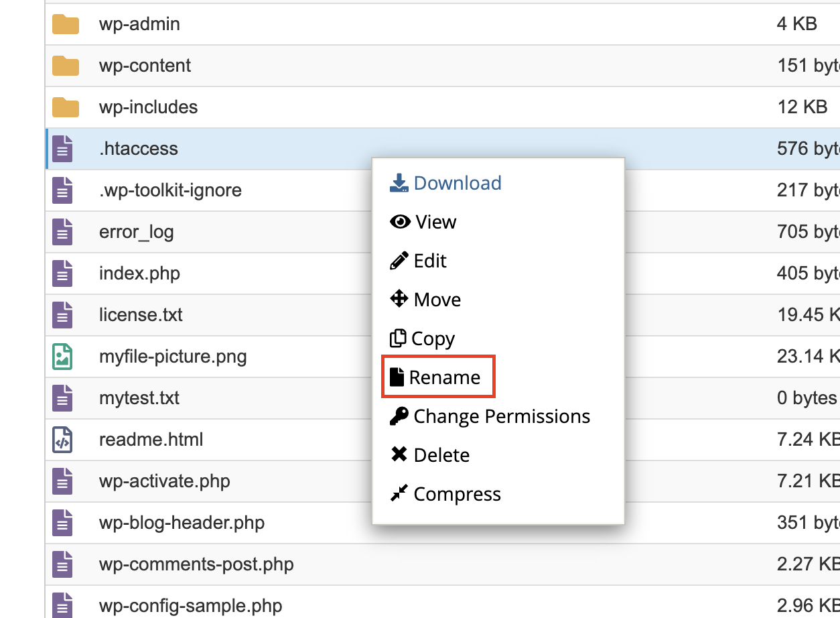This screenshot has width=840, height=618.
Task: Click the wp-config-sample.php file name
Action: (190, 606)
